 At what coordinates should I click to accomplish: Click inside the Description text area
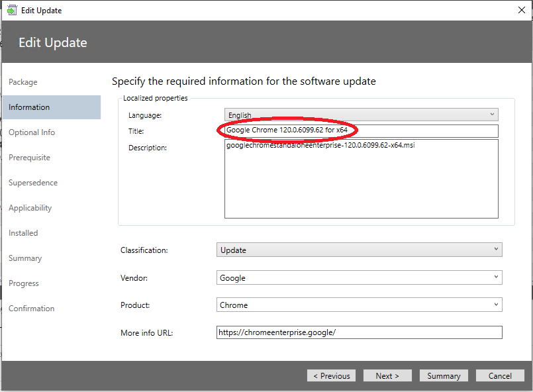(362, 179)
